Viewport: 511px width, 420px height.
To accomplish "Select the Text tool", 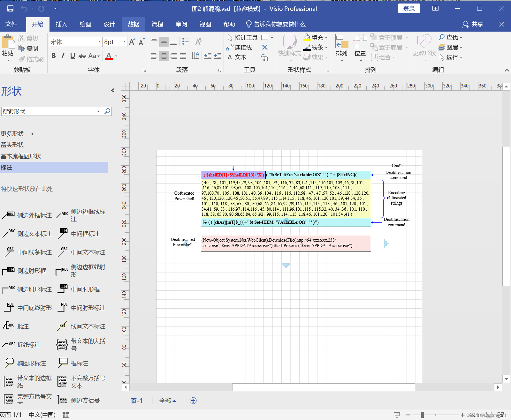I will pyautogui.click(x=237, y=57).
